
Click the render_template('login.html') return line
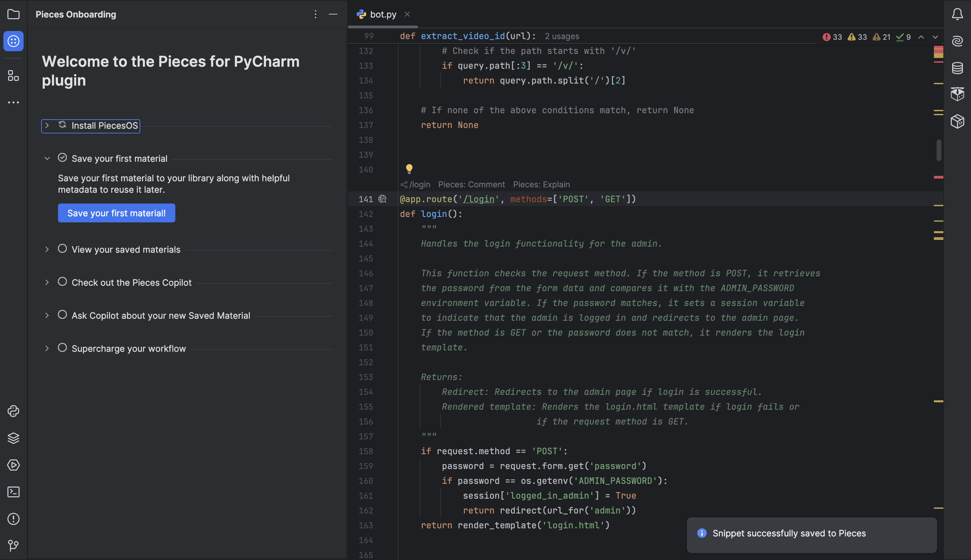coord(515,525)
